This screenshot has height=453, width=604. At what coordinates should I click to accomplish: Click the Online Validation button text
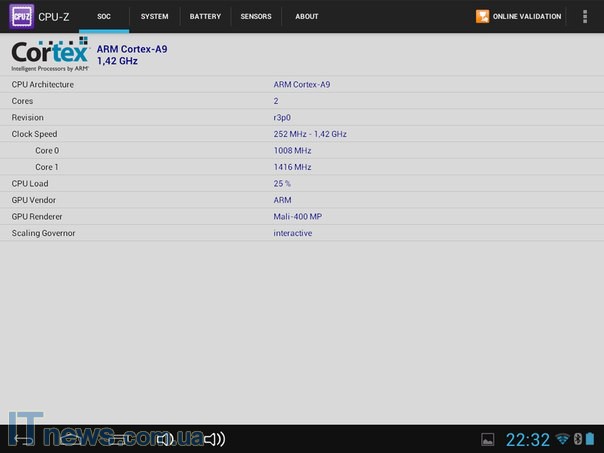(x=527, y=16)
